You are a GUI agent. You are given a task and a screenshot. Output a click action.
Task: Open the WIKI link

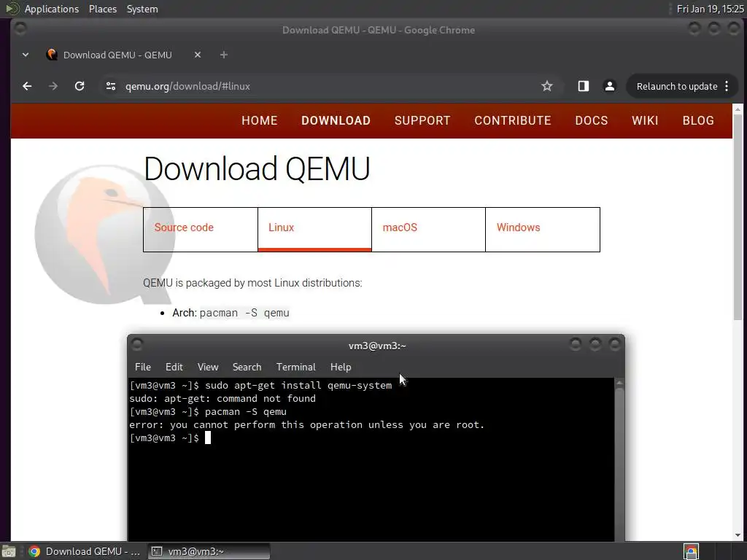click(x=645, y=120)
